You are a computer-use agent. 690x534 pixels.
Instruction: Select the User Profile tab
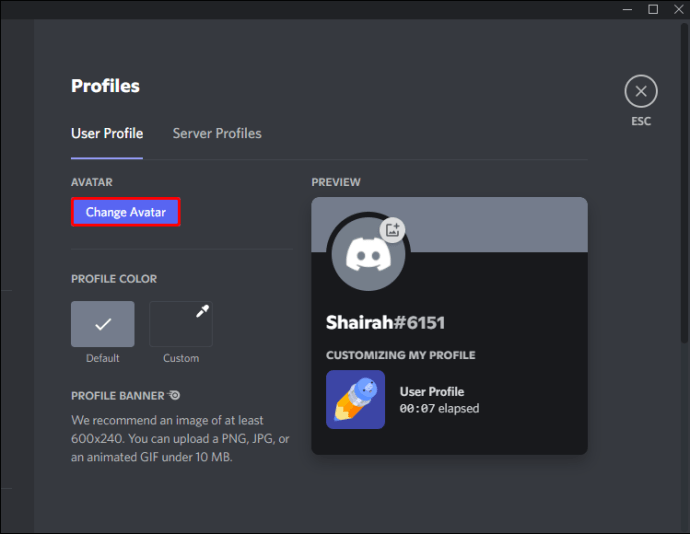(x=107, y=133)
